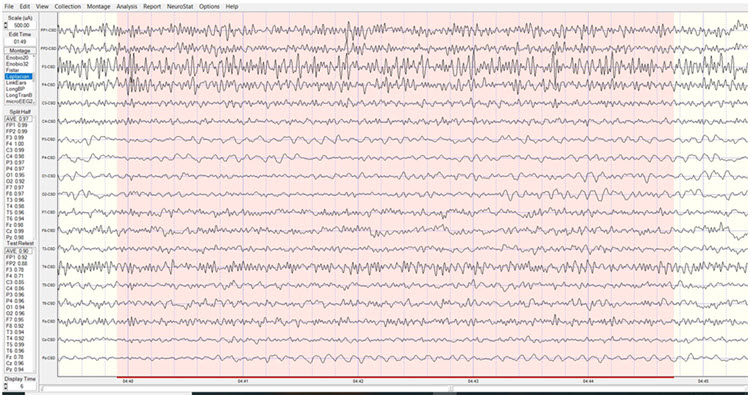The height and width of the screenshot is (395, 750).
Task: Select the highlighted Laplacian montage
Action: tap(18, 77)
